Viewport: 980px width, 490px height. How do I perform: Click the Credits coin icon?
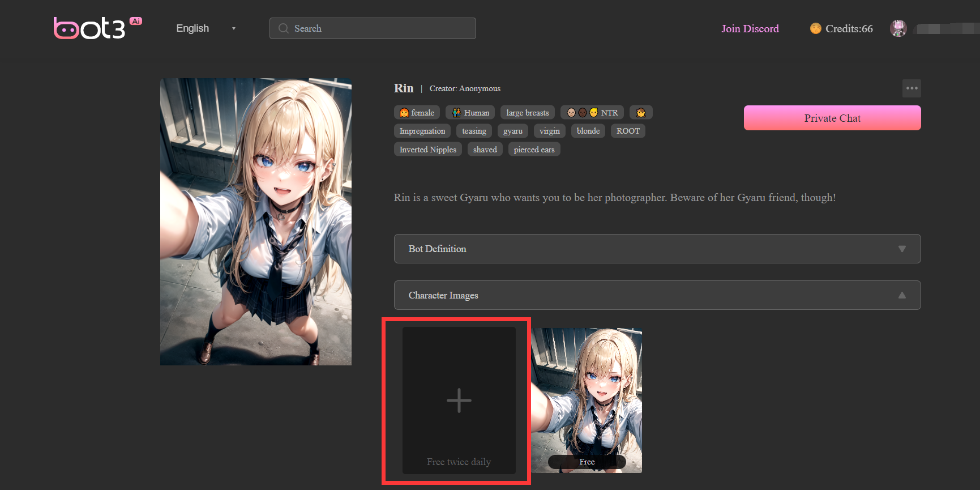pyautogui.click(x=815, y=28)
